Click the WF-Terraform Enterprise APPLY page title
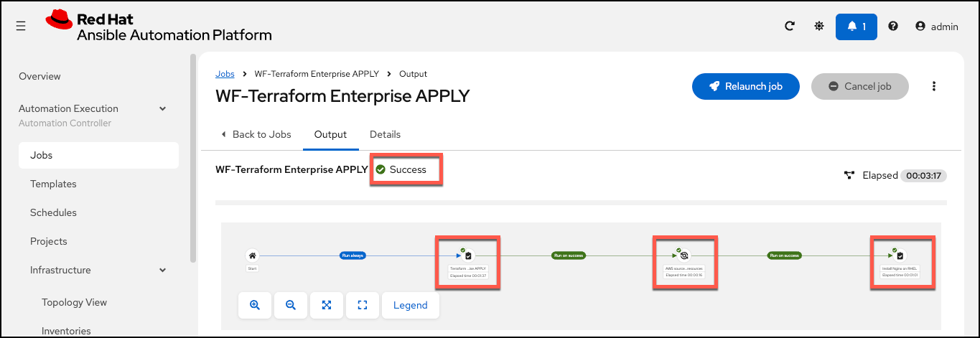This screenshot has height=338, width=980. 342,95
